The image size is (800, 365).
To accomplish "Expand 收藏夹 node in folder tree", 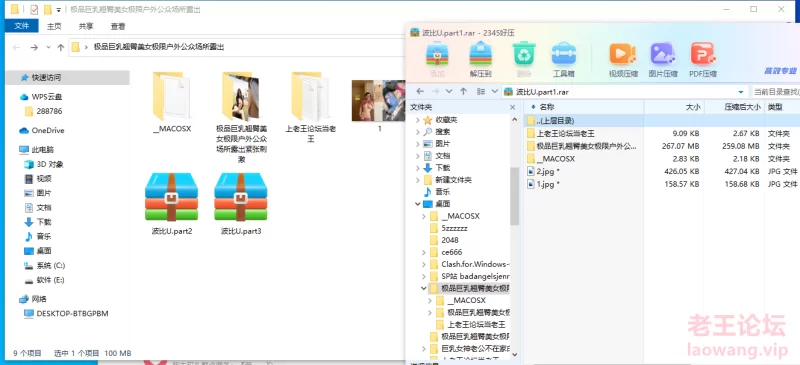I will point(417,119).
